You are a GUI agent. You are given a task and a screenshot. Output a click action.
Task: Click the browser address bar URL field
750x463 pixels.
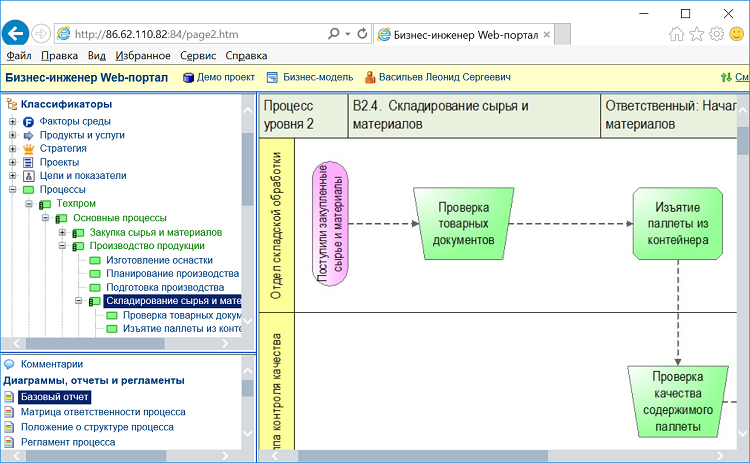coord(190,34)
